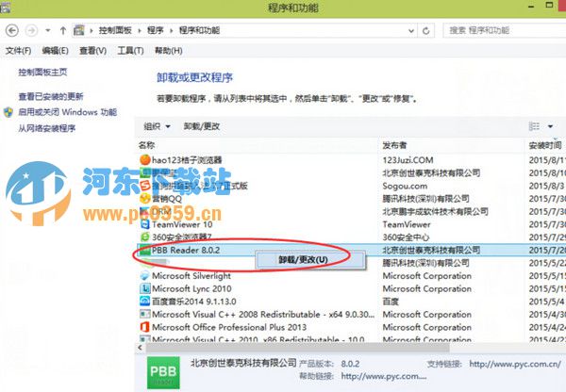Open the 查看(V) menu
Image resolution: width=566 pixels, height=392 pixels.
tap(92, 51)
